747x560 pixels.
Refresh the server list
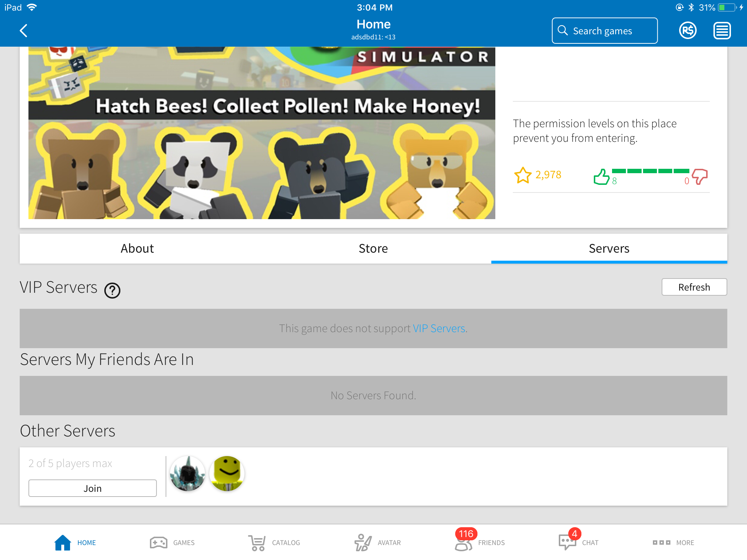(694, 287)
